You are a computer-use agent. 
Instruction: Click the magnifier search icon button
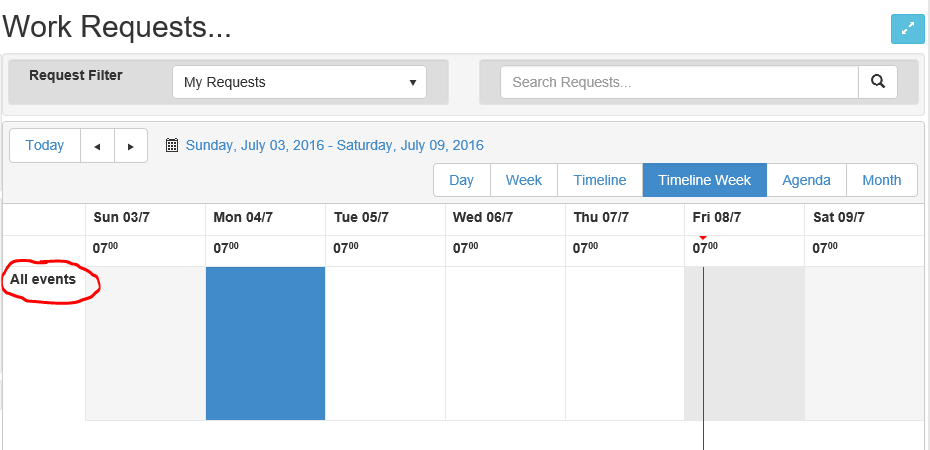click(878, 82)
